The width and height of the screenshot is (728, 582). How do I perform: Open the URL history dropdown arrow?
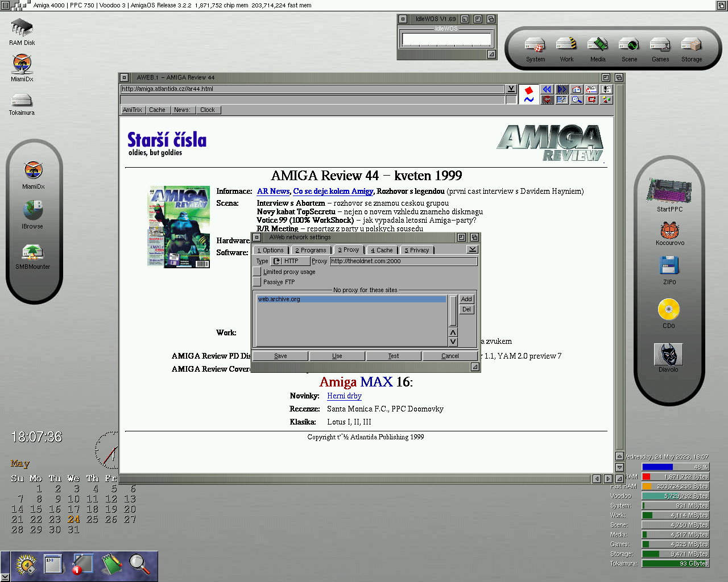(511, 89)
